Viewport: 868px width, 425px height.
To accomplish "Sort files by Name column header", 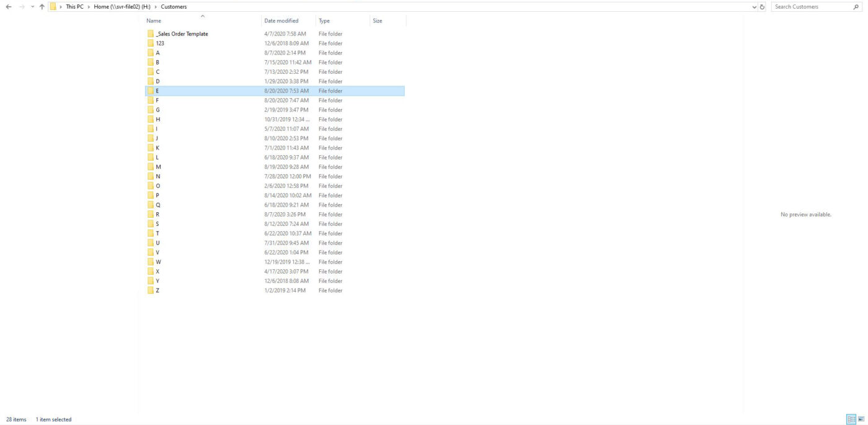I will (x=154, y=21).
